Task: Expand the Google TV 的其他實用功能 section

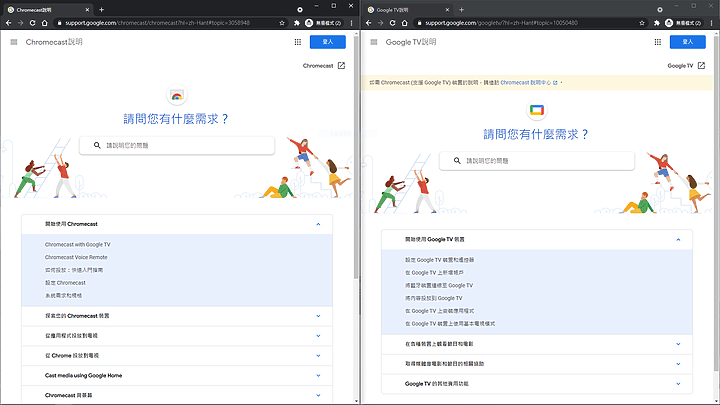Action: pos(678,383)
